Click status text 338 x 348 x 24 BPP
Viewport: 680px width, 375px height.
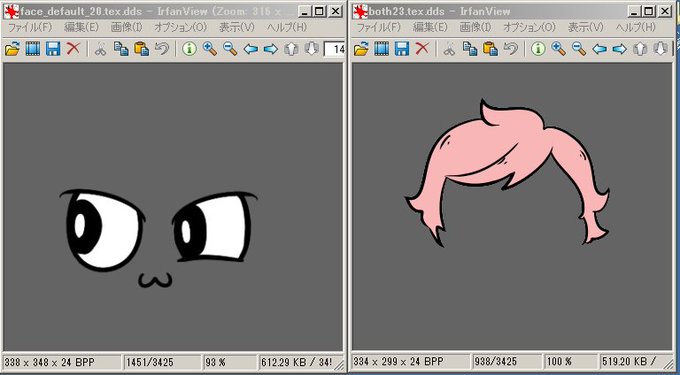pos(49,362)
